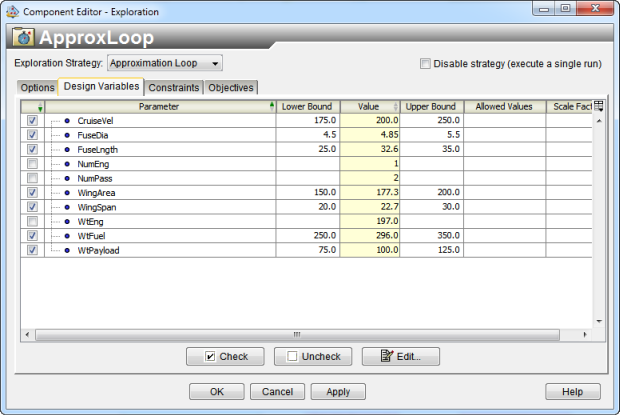This screenshot has width=620, height=415.
Task: Click the blue dot icon beside CruiseVel
Action: [x=67, y=120]
